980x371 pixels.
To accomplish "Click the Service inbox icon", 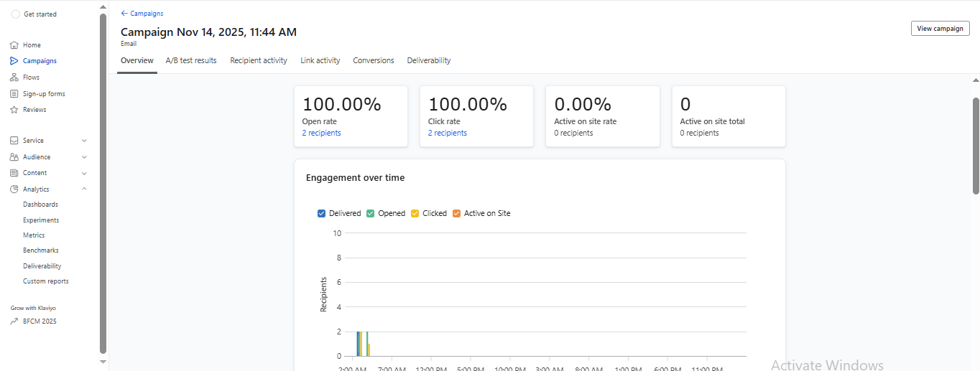I will coord(14,141).
